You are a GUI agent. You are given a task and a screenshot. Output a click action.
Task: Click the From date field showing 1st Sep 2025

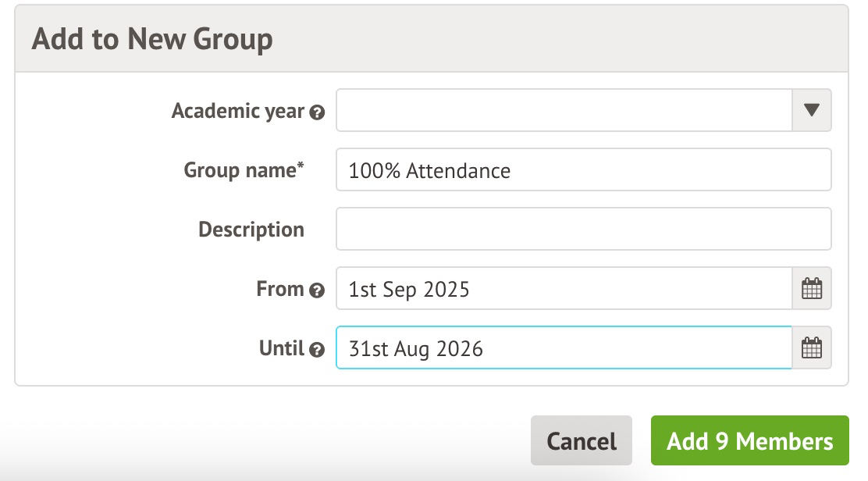(564, 289)
